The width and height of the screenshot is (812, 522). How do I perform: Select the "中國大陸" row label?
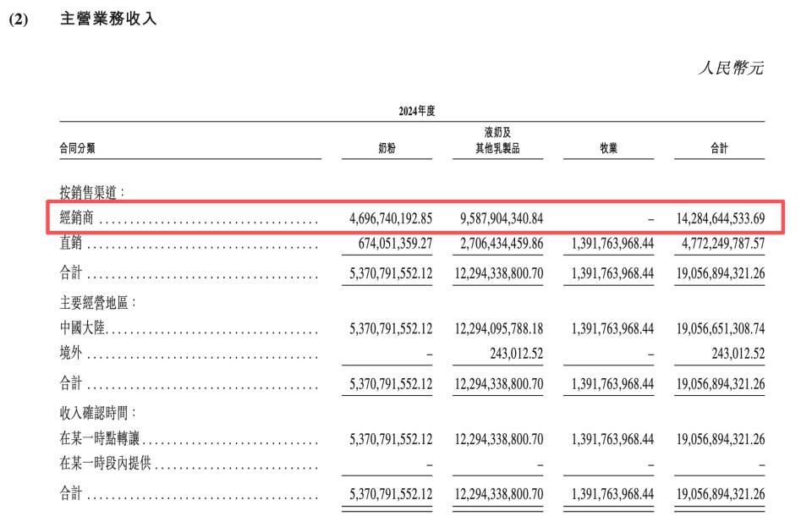(83, 328)
